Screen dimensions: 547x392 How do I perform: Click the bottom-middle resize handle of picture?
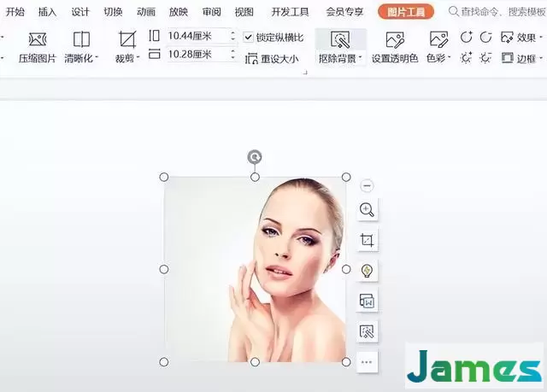click(x=255, y=362)
